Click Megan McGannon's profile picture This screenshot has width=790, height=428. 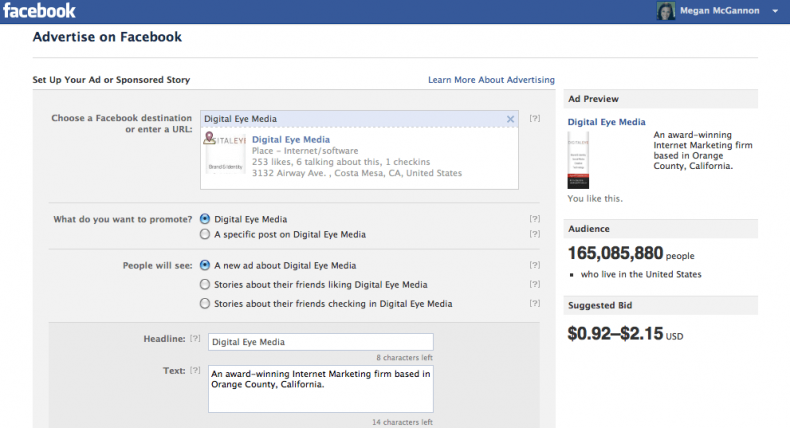(666, 12)
